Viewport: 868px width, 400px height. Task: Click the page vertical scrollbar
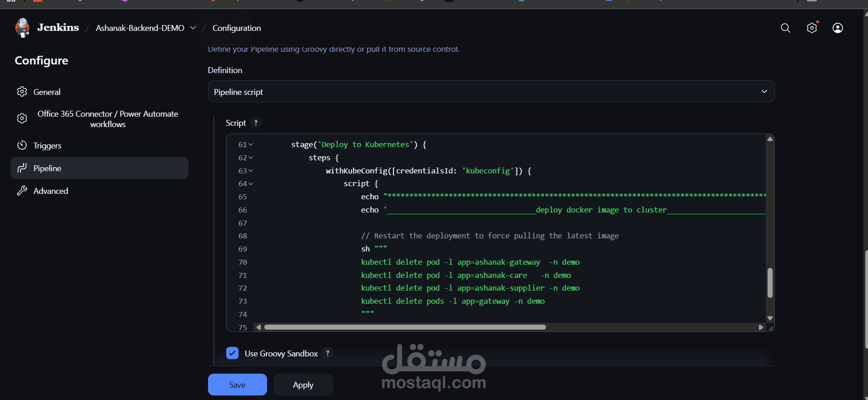click(x=866, y=300)
